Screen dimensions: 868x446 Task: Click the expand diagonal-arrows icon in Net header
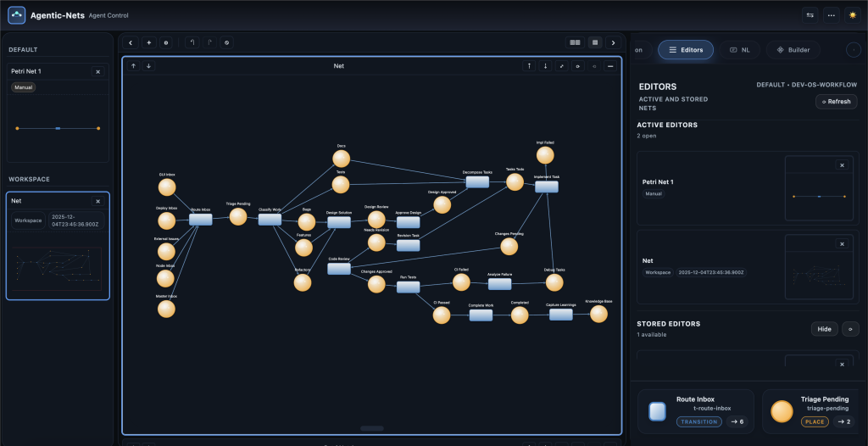click(561, 65)
